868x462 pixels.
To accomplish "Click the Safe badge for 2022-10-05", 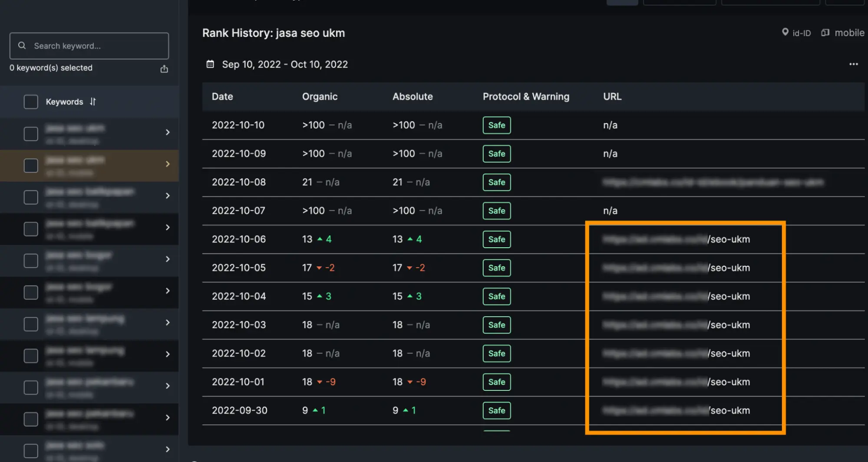I will (x=497, y=268).
